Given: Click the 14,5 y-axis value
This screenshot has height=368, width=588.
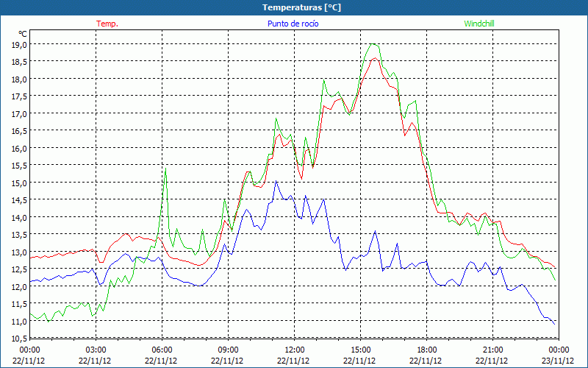Looking at the screenshot, I should tap(20, 200).
